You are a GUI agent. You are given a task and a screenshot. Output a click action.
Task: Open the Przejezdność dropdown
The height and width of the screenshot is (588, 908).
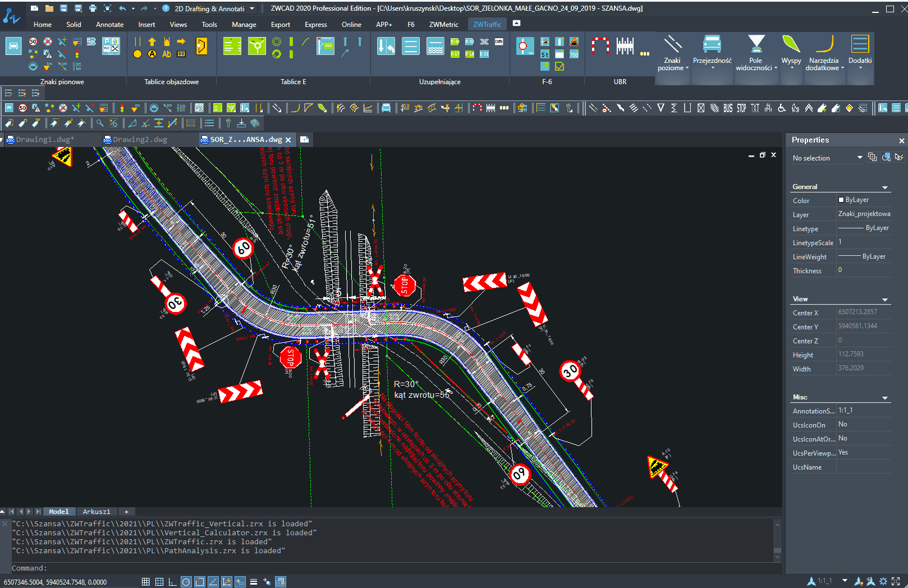pos(712,58)
